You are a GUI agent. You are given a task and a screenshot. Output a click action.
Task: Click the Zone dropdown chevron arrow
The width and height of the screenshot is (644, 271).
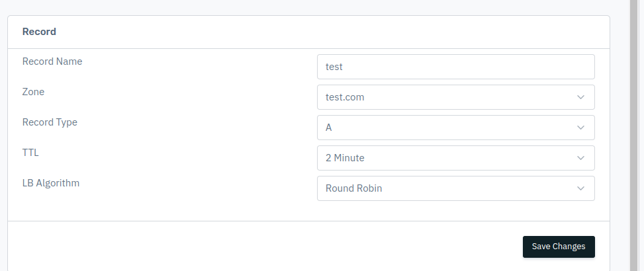(580, 97)
